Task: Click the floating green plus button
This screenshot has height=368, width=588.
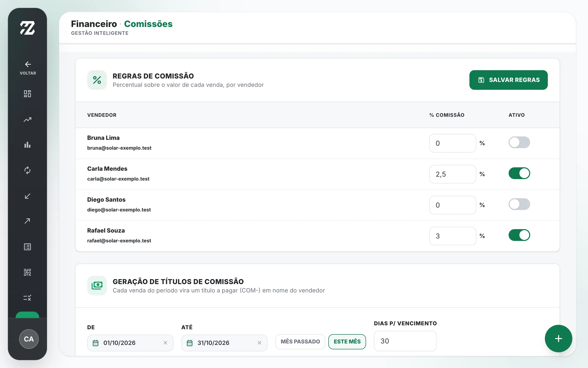Action: click(558, 339)
